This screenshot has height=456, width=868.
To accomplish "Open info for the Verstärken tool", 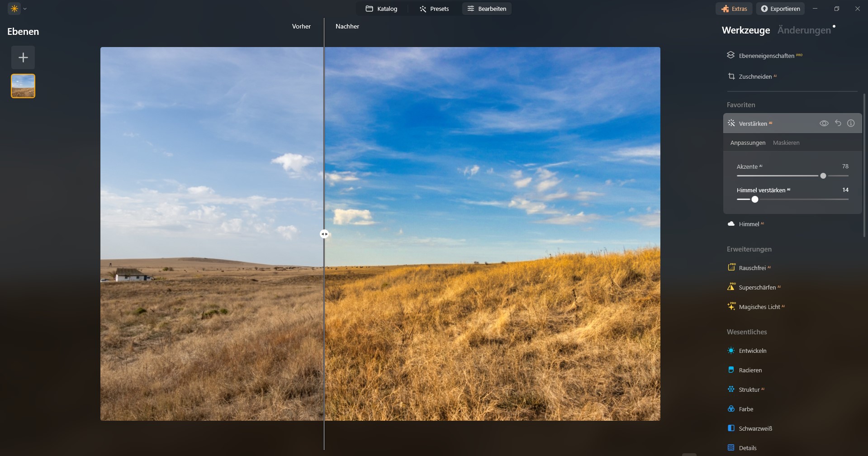I will click(851, 123).
